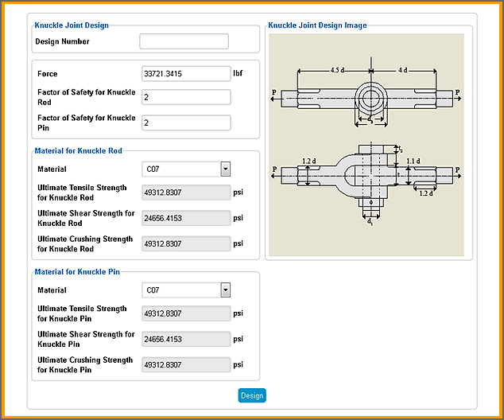Screen dimensions: 504x420
Task: Click the Design Number input field
Action: coord(184,41)
